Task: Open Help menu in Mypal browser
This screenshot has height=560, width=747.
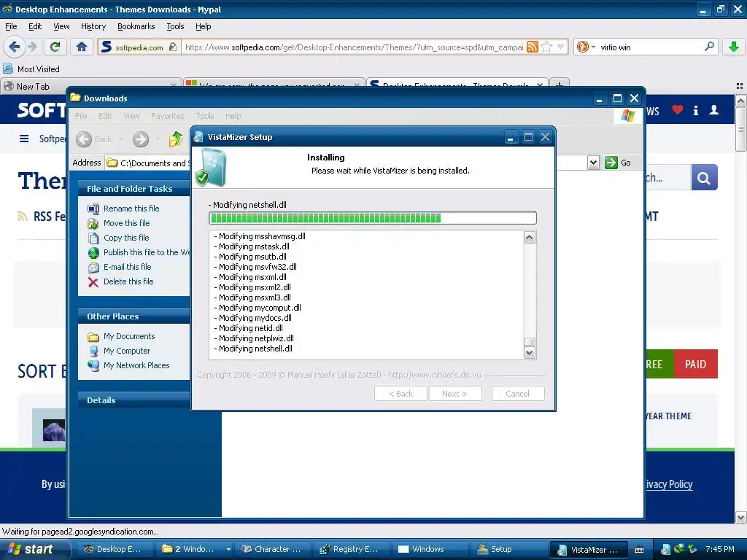Action: pos(203,26)
